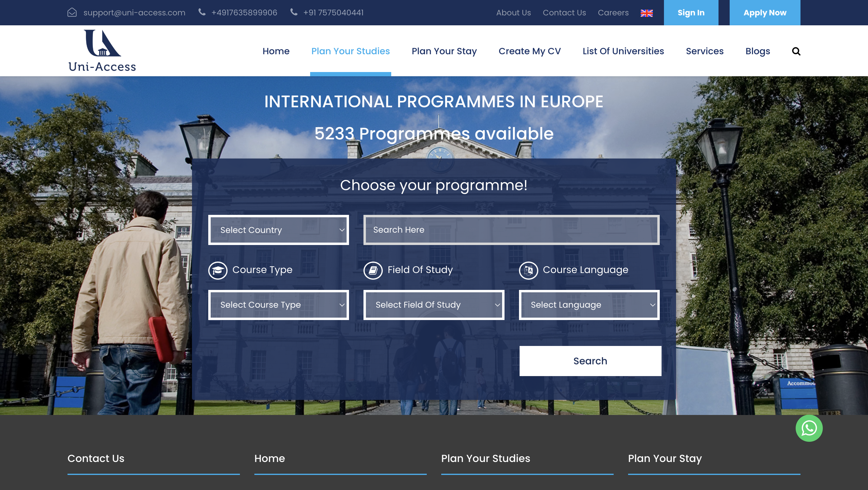Go to Home in main navigation

click(276, 51)
